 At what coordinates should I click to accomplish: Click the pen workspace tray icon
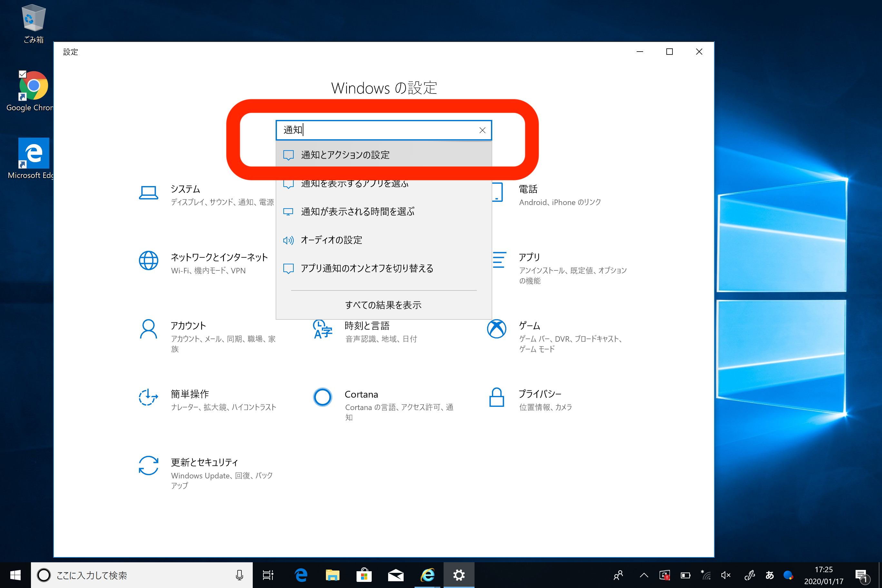750,575
